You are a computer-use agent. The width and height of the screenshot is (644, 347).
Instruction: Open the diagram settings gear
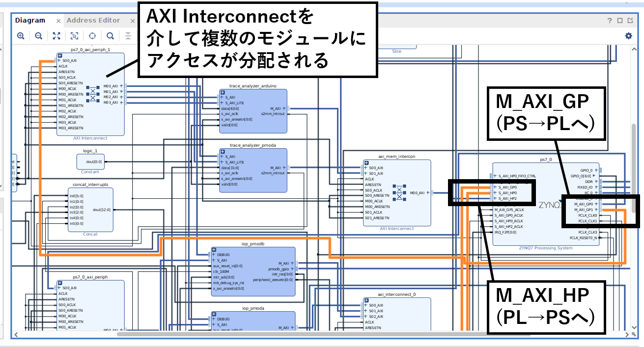[x=628, y=36]
